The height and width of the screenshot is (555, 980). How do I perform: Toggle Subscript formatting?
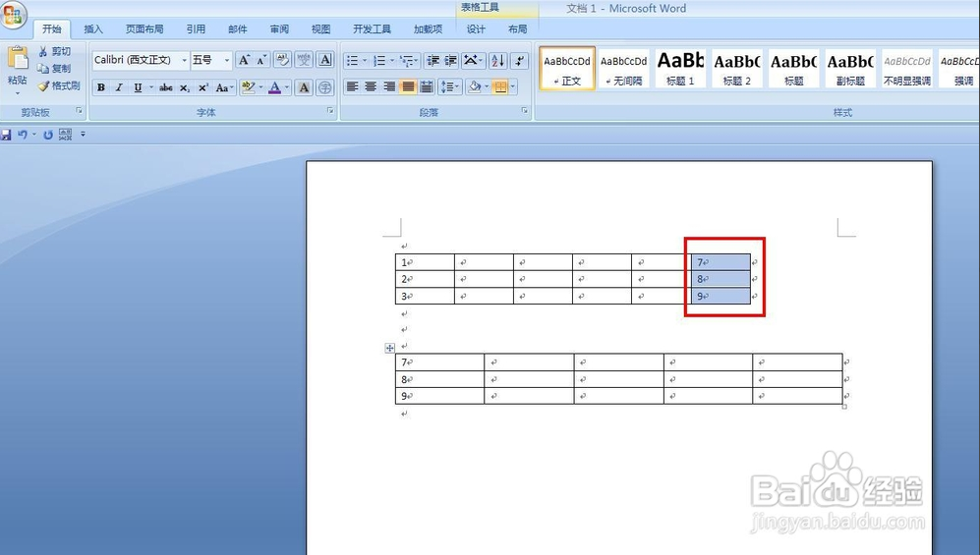tap(185, 87)
